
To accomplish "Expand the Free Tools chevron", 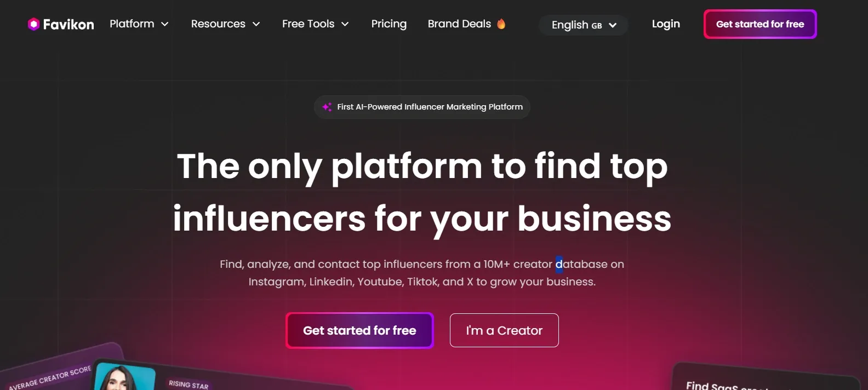I will point(345,24).
